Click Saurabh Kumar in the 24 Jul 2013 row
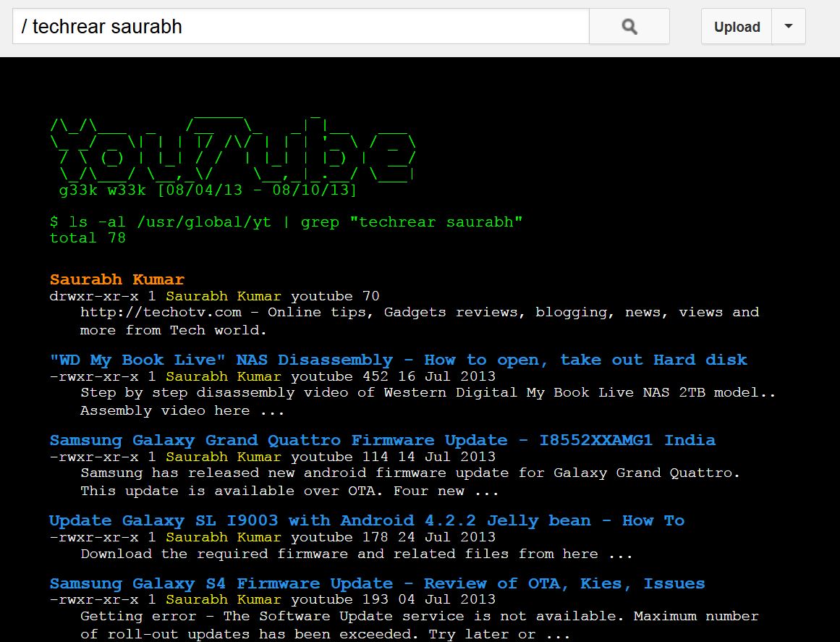 pyautogui.click(x=224, y=537)
